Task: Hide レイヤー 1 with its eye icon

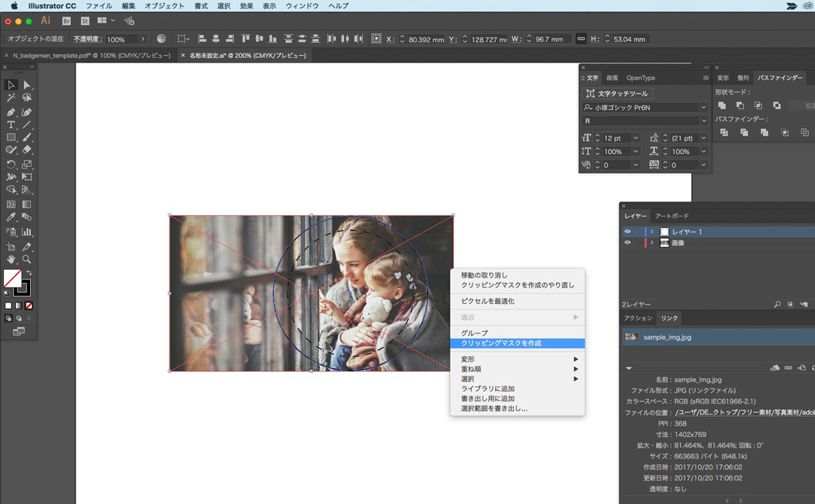Action: (x=627, y=232)
